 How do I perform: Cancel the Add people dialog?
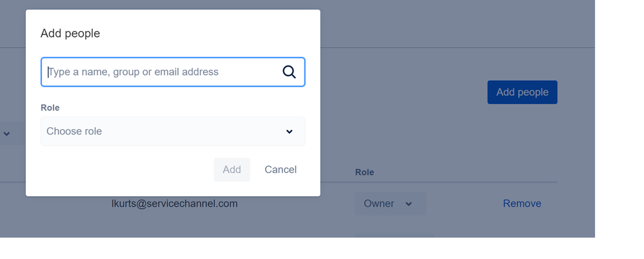coord(280,170)
